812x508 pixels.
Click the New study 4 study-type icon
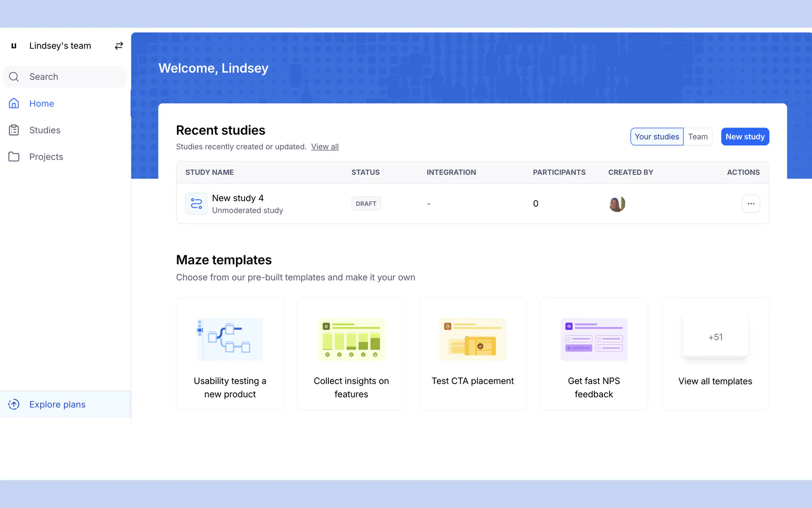[x=196, y=204]
